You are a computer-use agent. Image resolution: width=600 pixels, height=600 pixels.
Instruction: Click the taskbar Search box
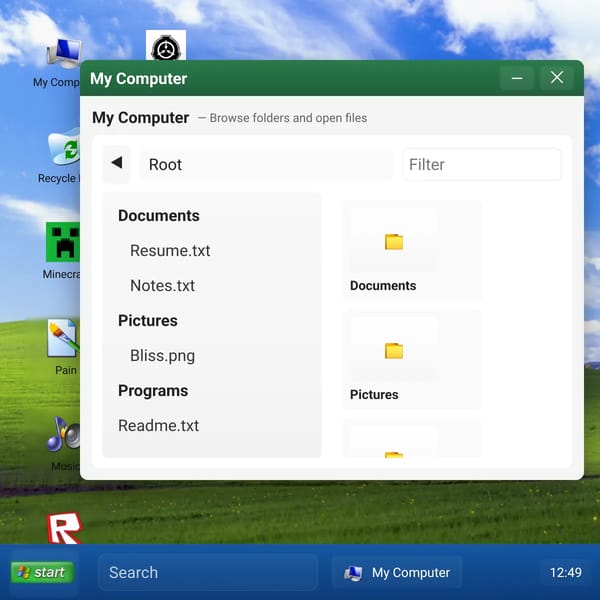click(x=208, y=572)
